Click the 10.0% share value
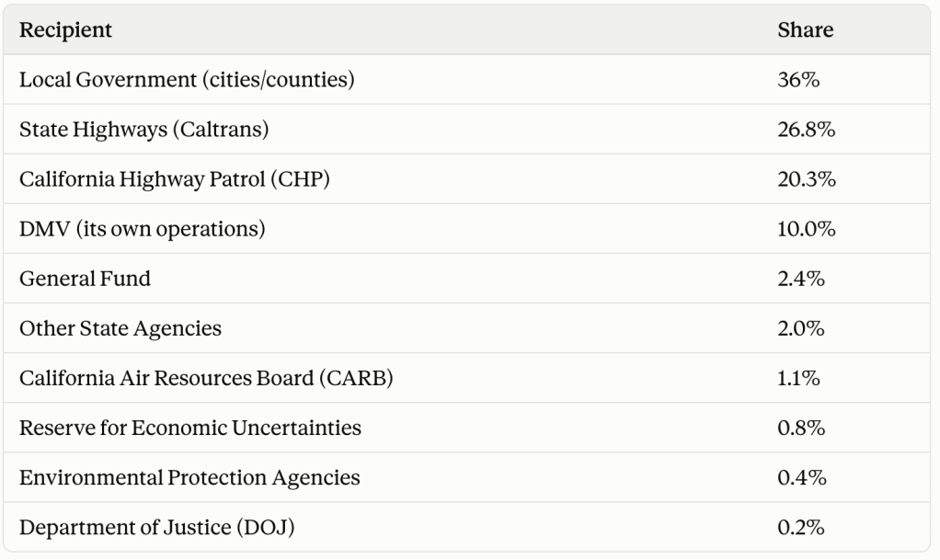The width and height of the screenshot is (940, 560). coord(807,229)
